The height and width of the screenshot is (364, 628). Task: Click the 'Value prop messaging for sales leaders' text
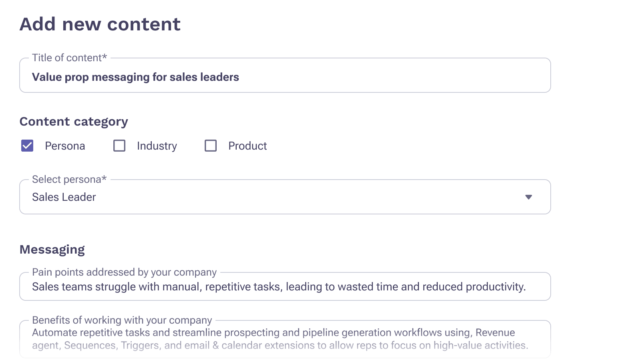coord(135,77)
